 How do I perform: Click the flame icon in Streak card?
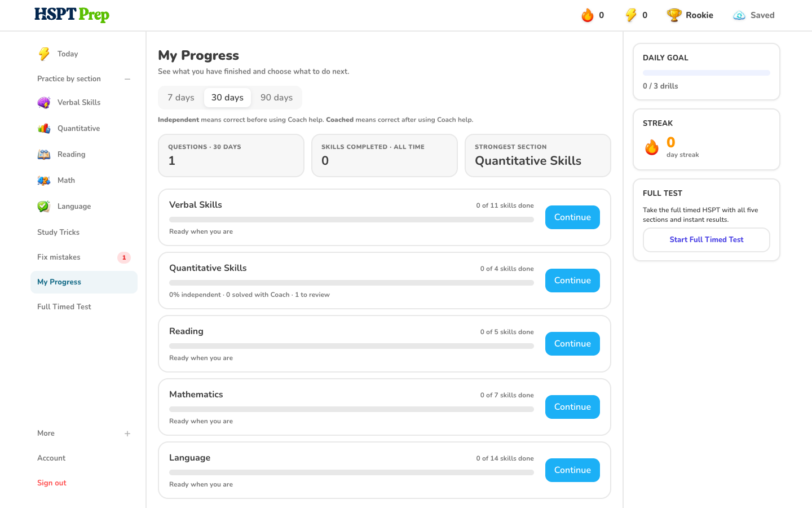(652, 147)
